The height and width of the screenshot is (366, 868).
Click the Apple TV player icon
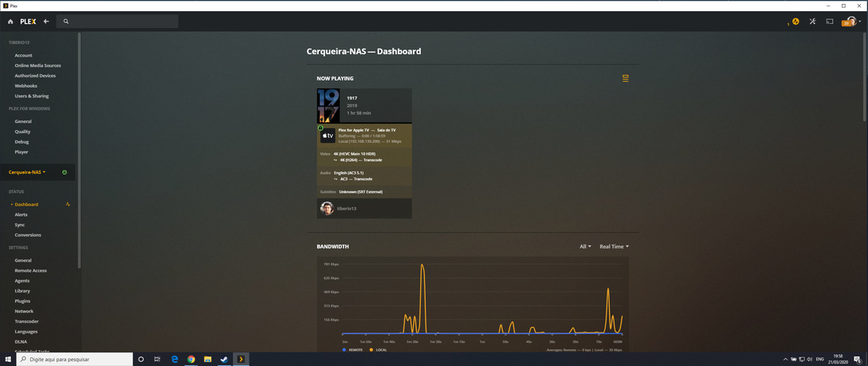coord(328,136)
